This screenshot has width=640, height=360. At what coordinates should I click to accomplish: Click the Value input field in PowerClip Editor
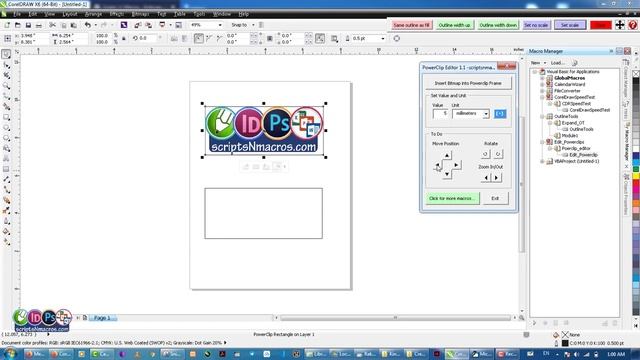coord(440,114)
